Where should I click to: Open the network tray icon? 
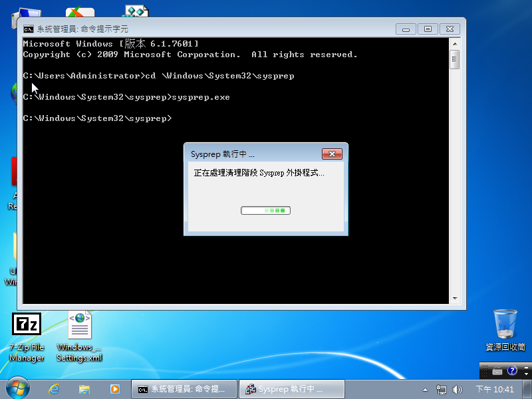tap(441, 390)
